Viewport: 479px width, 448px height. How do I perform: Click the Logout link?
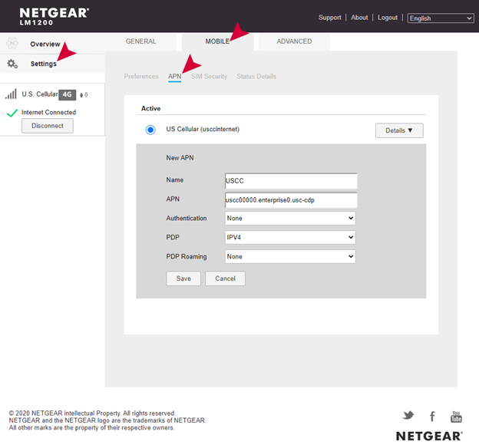point(388,18)
